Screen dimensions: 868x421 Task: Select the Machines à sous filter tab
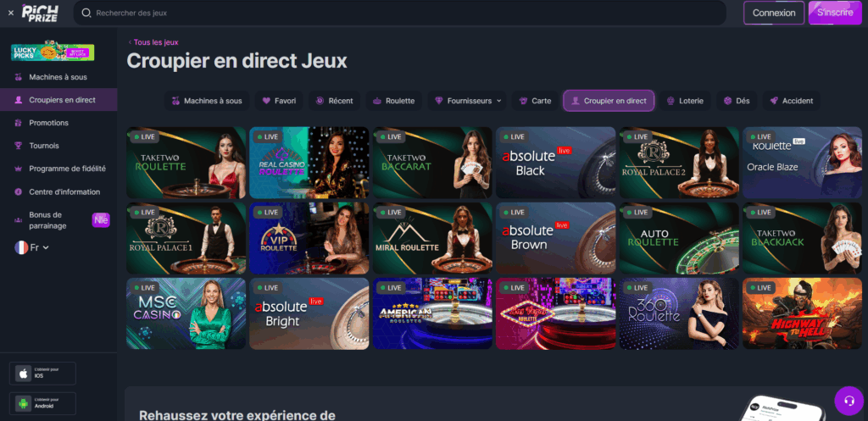[x=207, y=101]
